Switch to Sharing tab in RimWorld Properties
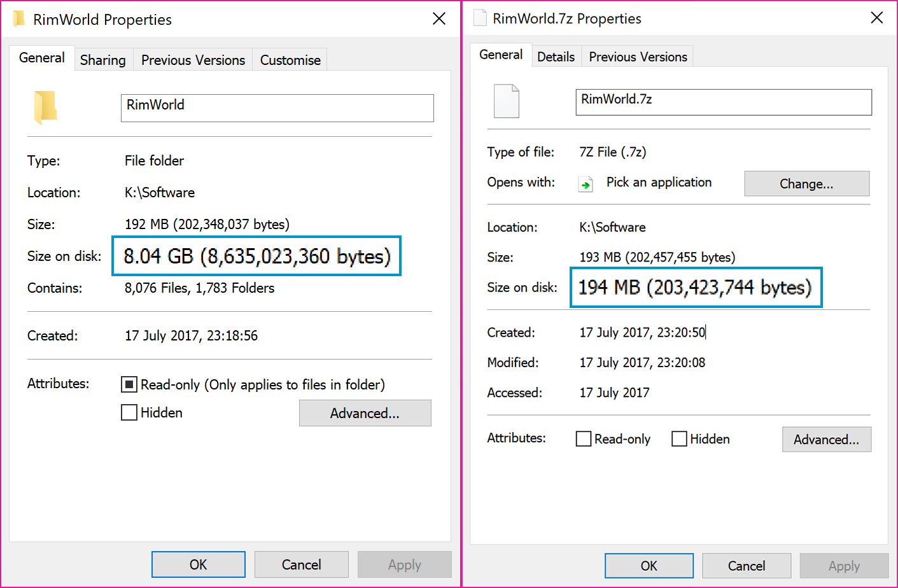This screenshot has height=588, width=898. pyautogui.click(x=103, y=60)
